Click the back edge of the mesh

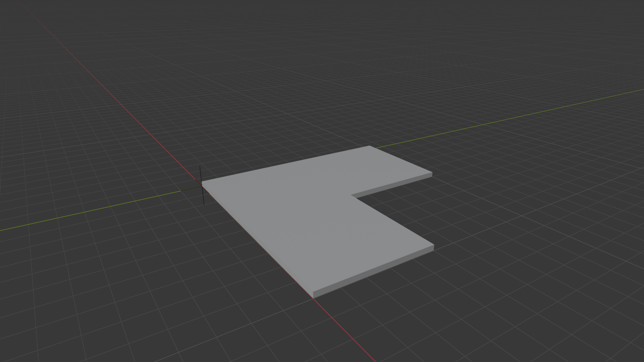tap(285, 164)
